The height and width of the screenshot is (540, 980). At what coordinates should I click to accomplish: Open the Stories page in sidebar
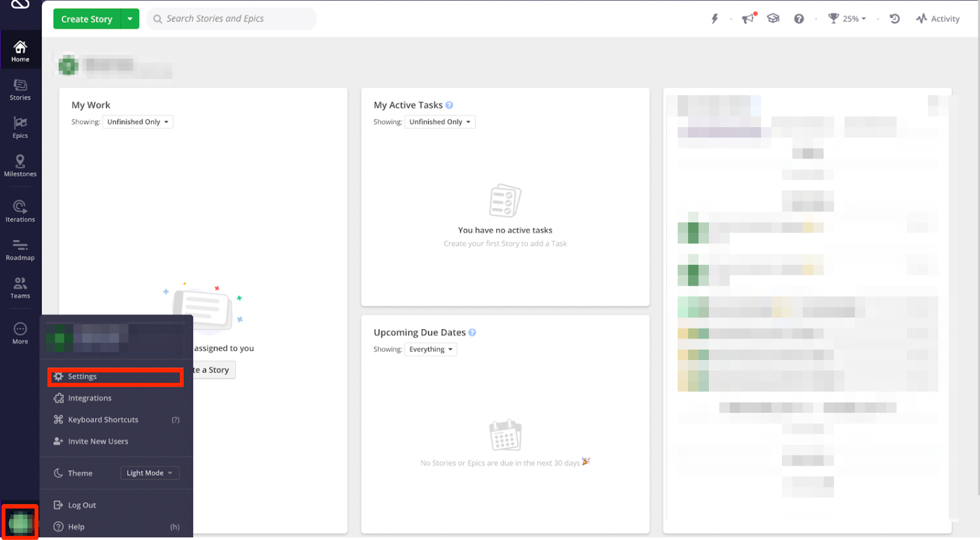20,89
